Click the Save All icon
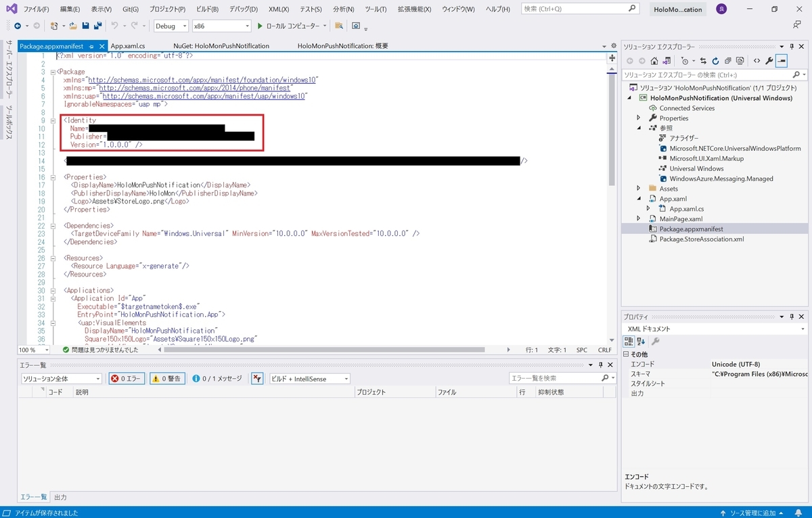The width and height of the screenshot is (812, 518). [x=97, y=26]
